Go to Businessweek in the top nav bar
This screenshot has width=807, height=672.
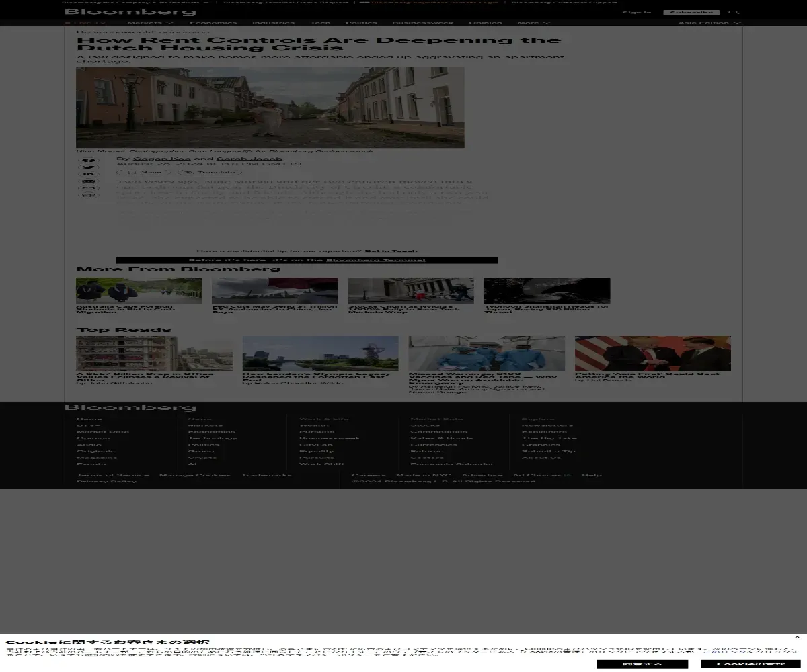pyautogui.click(x=423, y=23)
